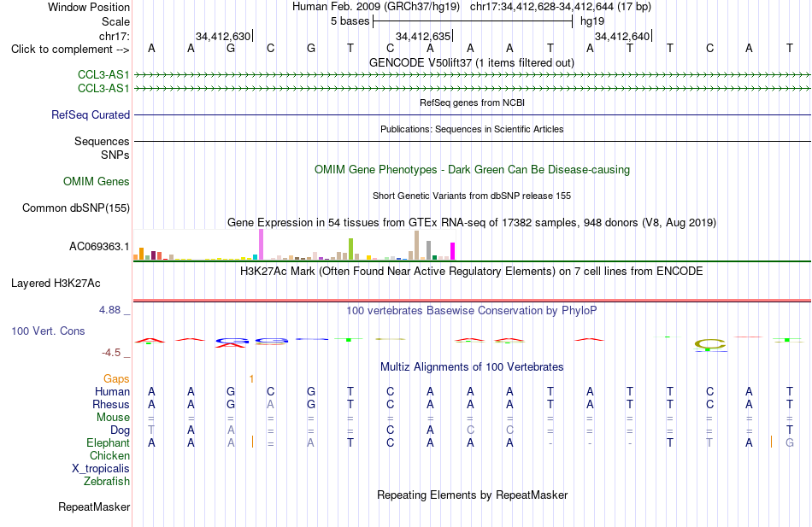This screenshot has height=527, width=812.
Task: Click the Scale track label
Action: click(115, 21)
